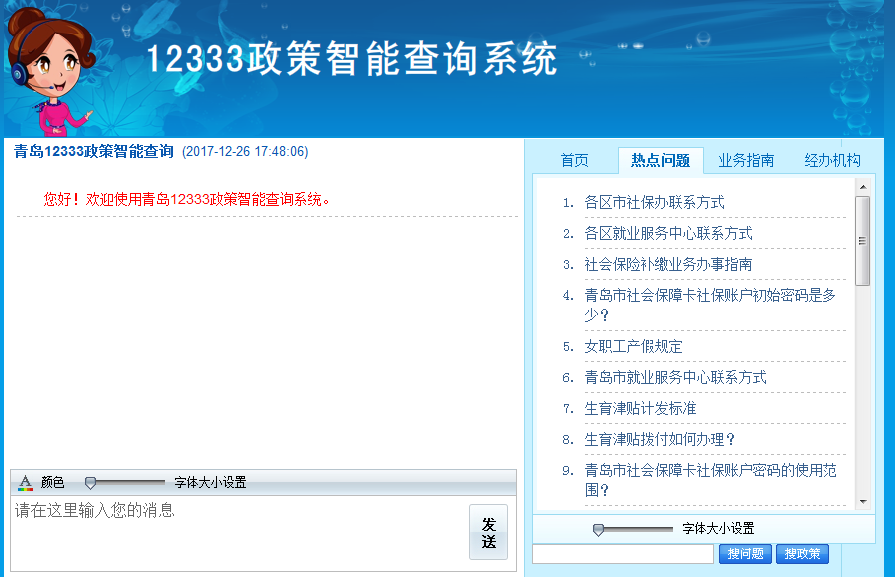
Task: Select 生育津贴计发标准 question
Action: point(640,409)
